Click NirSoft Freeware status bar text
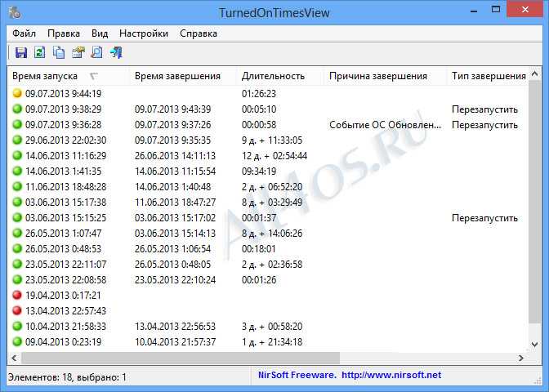The height and width of the screenshot is (392, 549). (297, 375)
